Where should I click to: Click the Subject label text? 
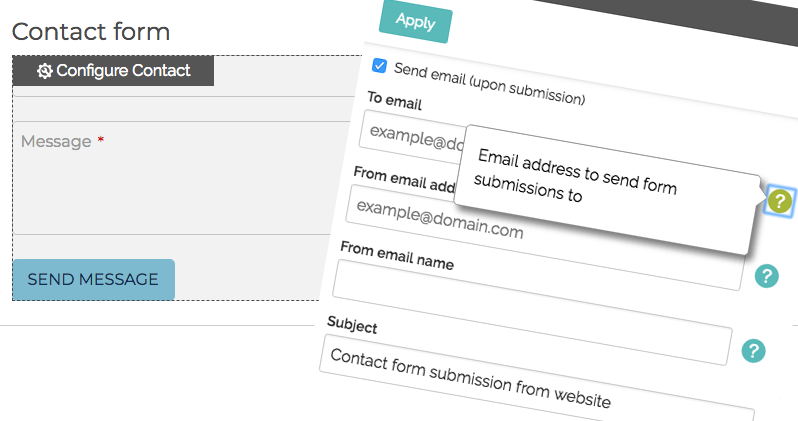(x=352, y=325)
